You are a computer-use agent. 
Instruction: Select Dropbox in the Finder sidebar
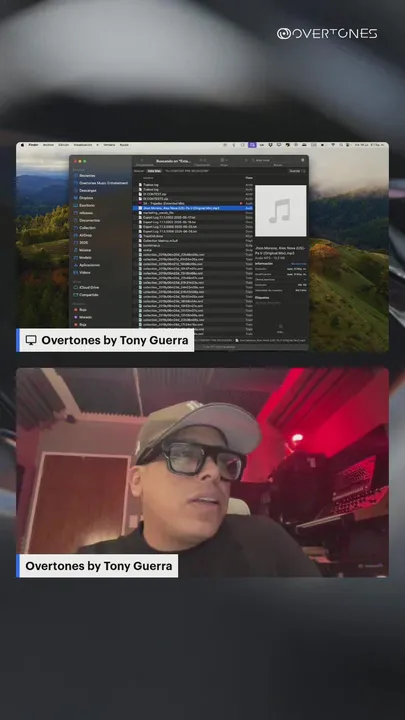point(83,198)
